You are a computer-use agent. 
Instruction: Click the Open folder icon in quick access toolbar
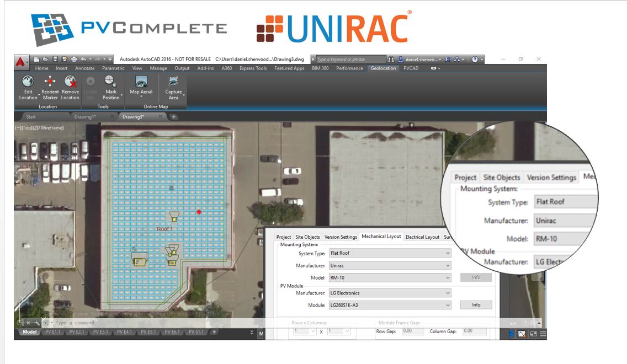pyautogui.click(x=46, y=59)
